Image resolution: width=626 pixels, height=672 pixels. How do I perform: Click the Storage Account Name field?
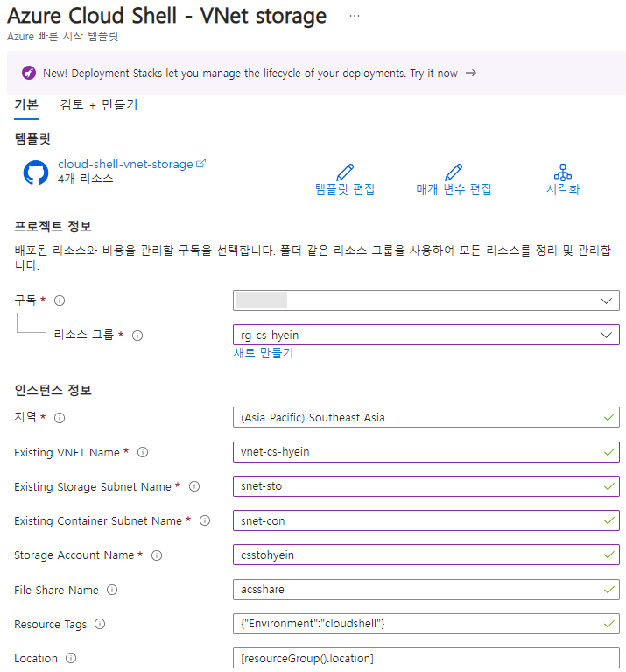pos(426,555)
